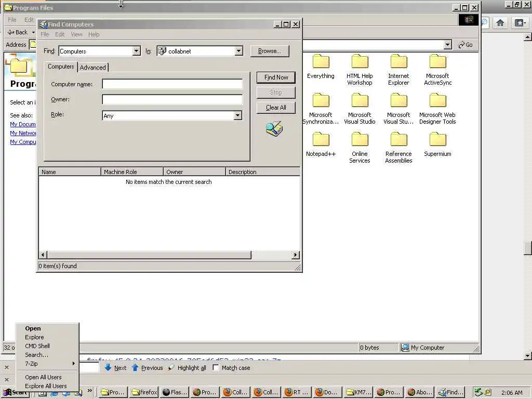Switch to the Advanced tab

click(x=93, y=68)
